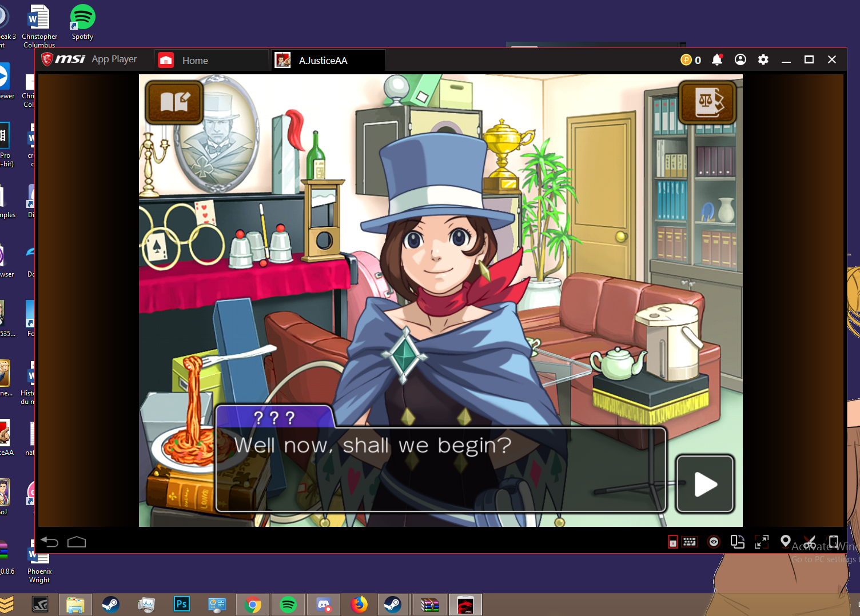Viewport: 860px width, 616px height.
Task: Open Phoenix Wright Word document on desktop
Action: (39, 562)
